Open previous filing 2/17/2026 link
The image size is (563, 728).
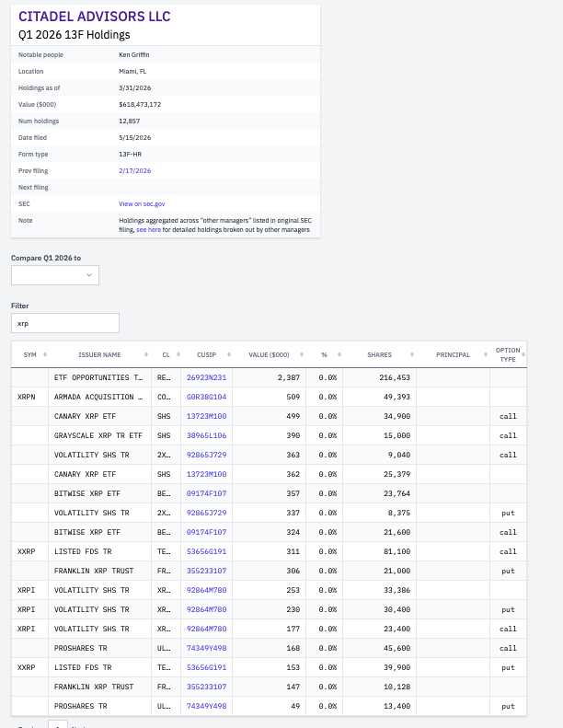click(x=134, y=171)
